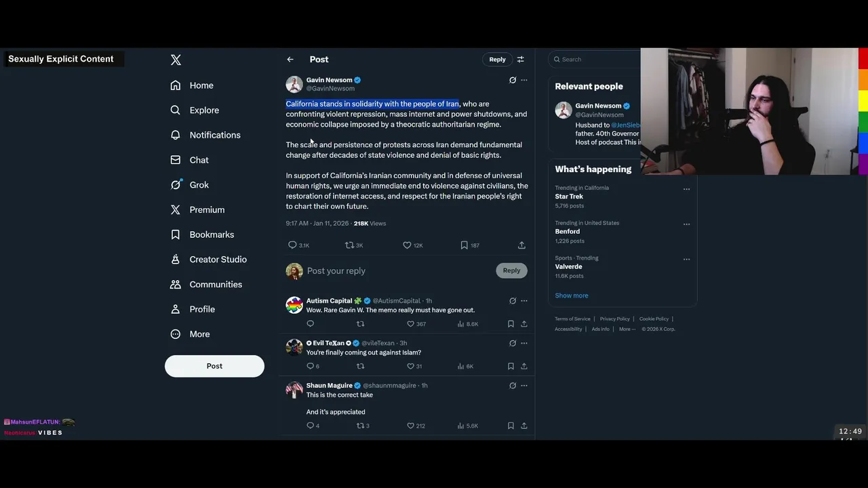Screen dimensions: 868x488
Task: Click the white Post button in the sidebar
Action: coord(214,366)
